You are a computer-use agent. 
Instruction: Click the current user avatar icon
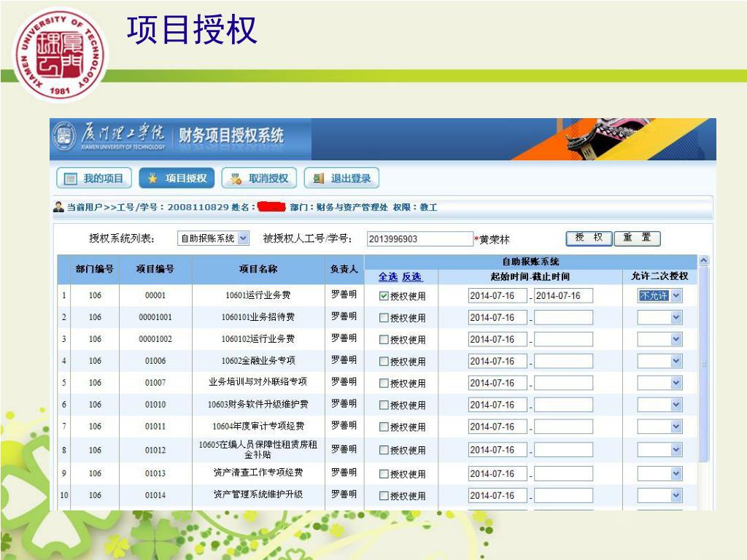(x=58, y=207)
